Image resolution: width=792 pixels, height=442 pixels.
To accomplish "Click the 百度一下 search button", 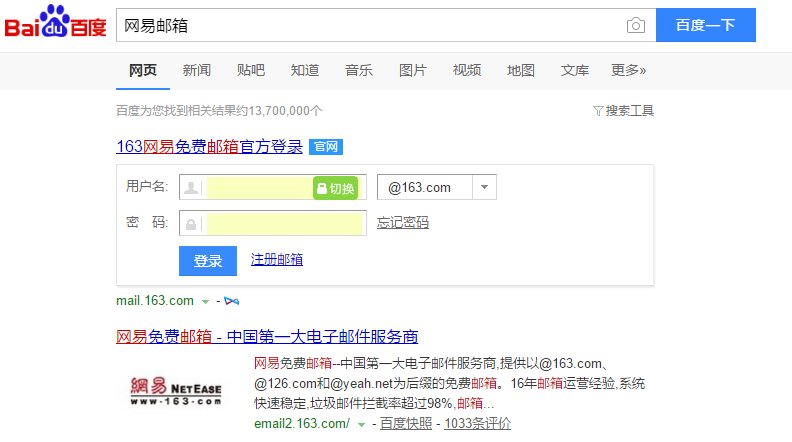I will (706, 25).
